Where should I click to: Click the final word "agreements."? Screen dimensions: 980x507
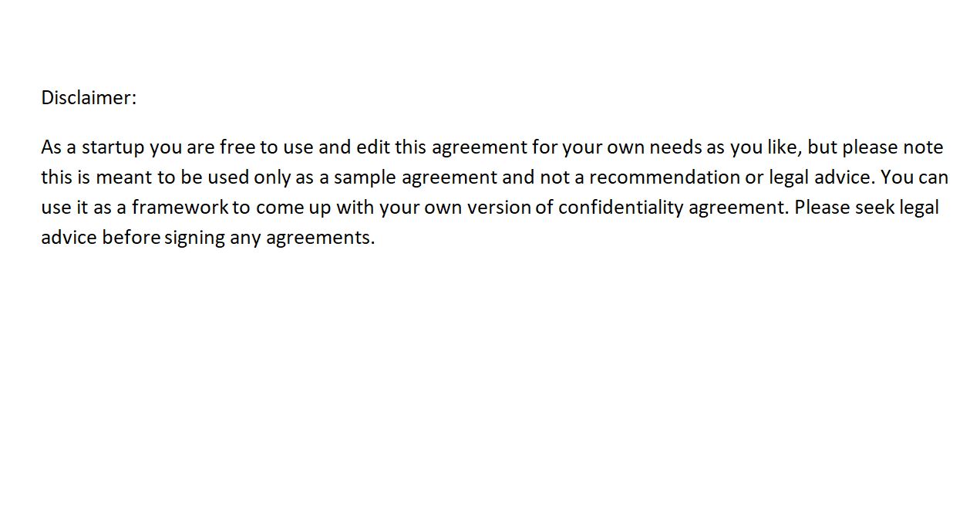320,238
